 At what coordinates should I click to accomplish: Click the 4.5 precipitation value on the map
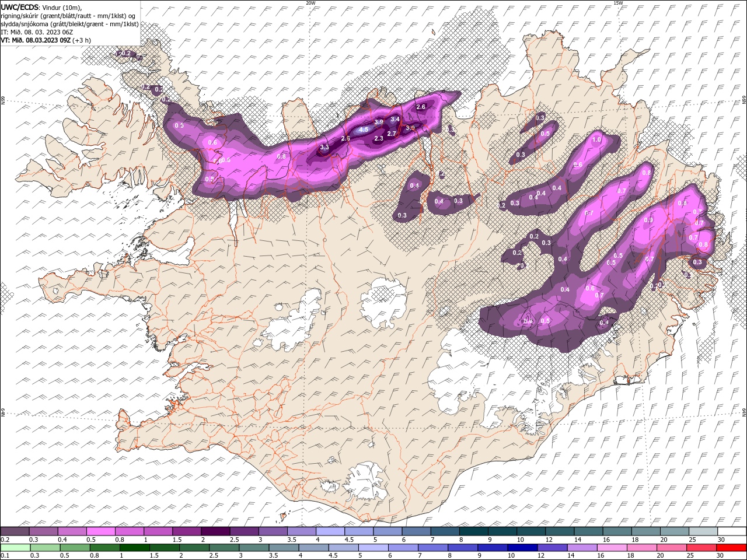[364, 129]
